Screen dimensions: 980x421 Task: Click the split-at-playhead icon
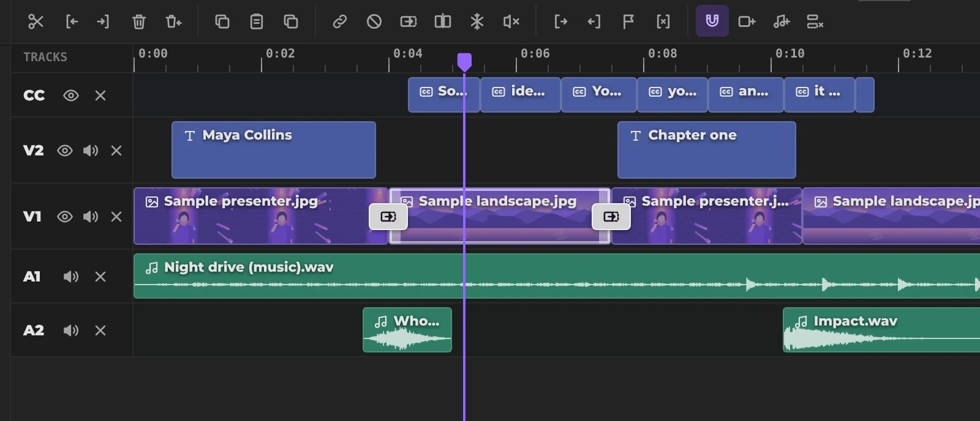coord(443,22)
